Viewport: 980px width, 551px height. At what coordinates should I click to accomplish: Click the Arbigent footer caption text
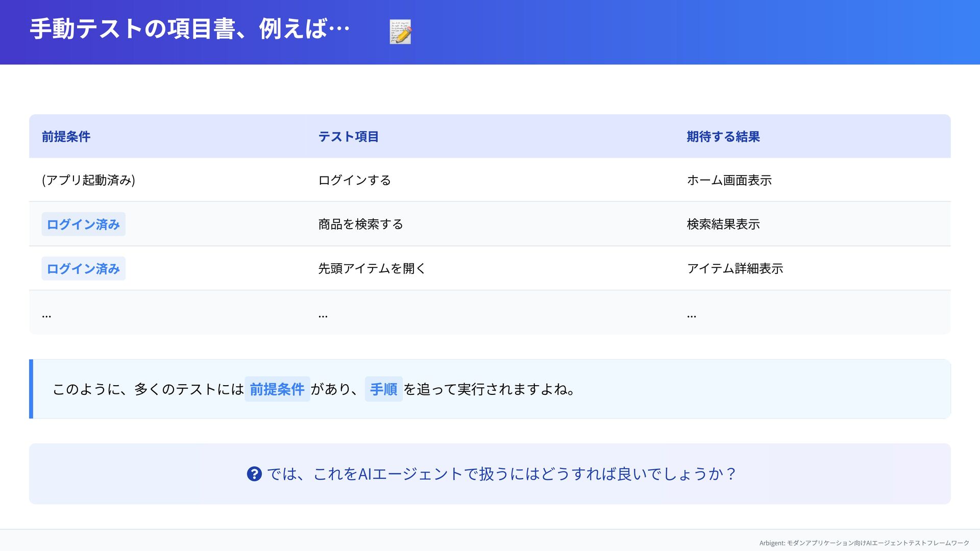click(864, 543)
